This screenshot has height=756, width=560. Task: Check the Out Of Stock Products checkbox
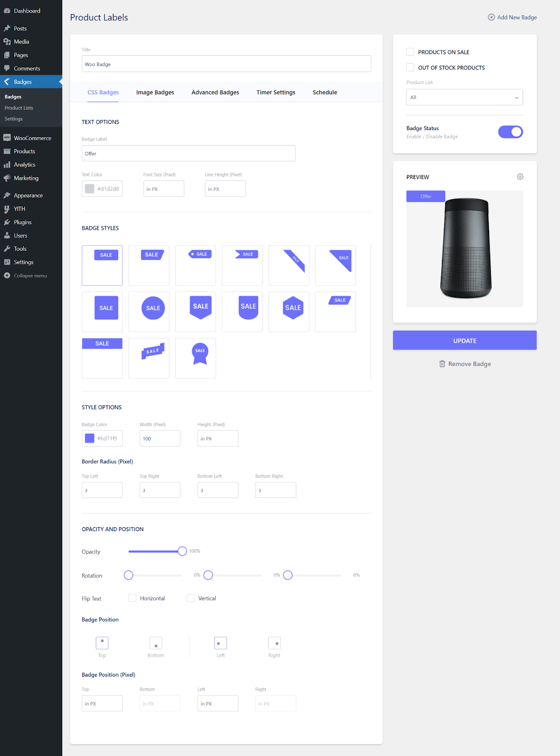pos(410,68)
